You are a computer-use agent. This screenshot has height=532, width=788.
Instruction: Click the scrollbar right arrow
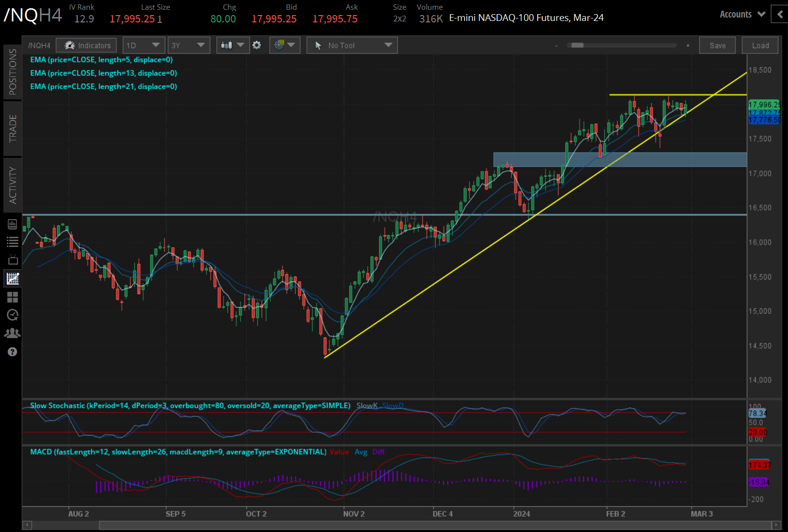[776, 525]
